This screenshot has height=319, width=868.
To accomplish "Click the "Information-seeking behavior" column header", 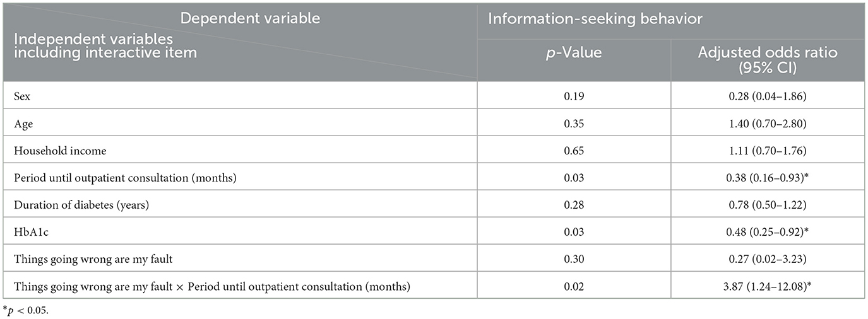I will (x=595, y=18).
